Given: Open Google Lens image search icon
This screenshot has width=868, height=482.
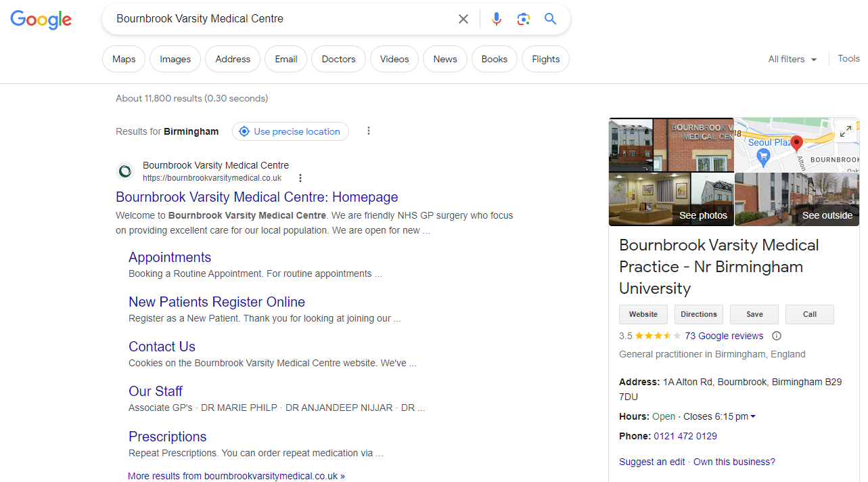Looking at the screenshot, I should (524, 19).
